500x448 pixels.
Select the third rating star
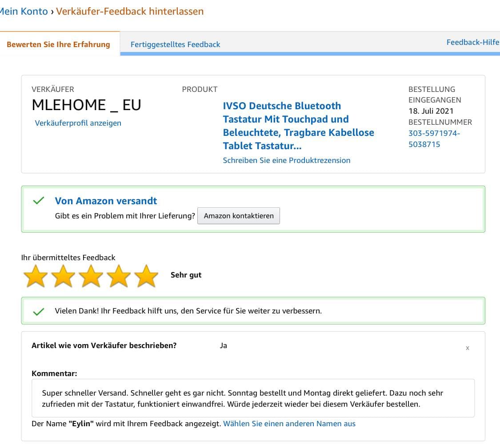(91, 276)
